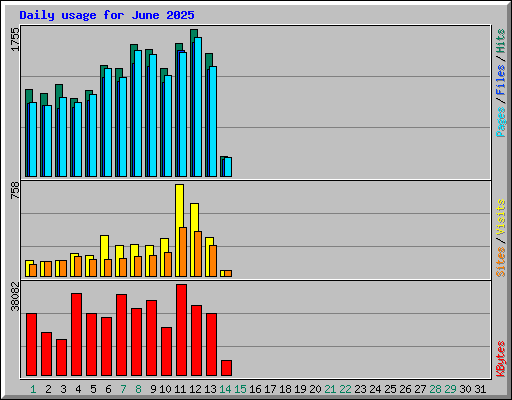Click the cyan pages bar for day 1
512x400 pixels.
tap(33, 139)
